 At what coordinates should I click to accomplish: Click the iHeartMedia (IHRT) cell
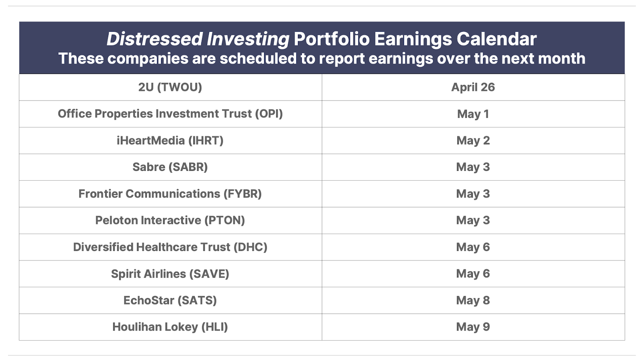click(170, 140)
